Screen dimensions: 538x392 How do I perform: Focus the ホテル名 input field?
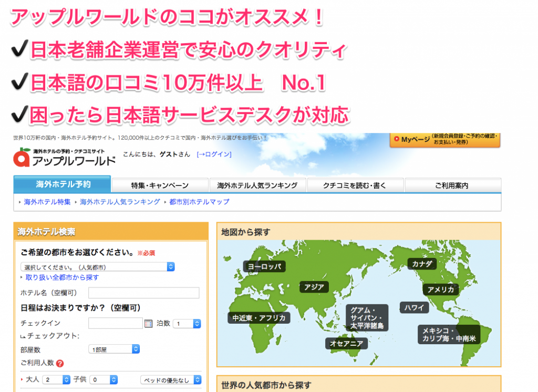coord(144,293)
